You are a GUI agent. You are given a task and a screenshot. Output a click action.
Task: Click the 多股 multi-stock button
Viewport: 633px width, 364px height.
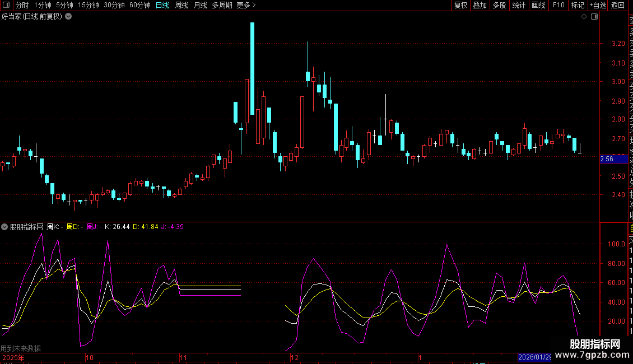click(x=499, y=5)
